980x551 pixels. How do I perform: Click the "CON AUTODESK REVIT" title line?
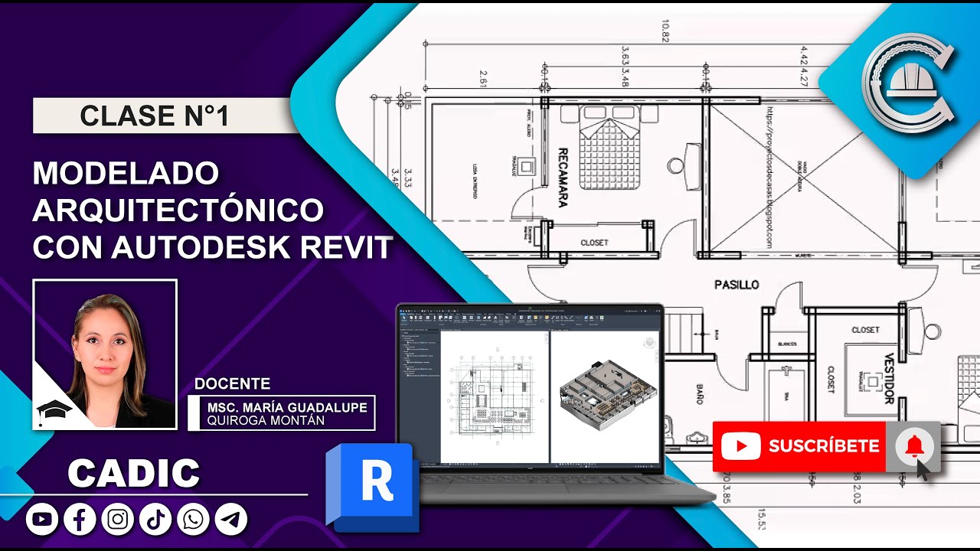[213, 248]
